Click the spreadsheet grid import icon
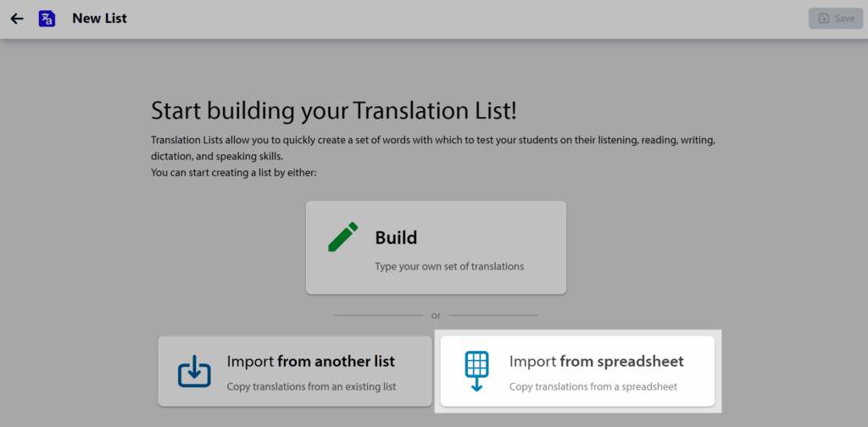Screen dimensions: 868x427 pyautogui.click(x=476, y=371)
